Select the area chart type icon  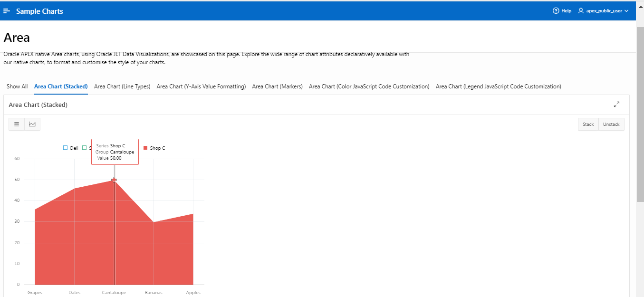click(32, 125)
